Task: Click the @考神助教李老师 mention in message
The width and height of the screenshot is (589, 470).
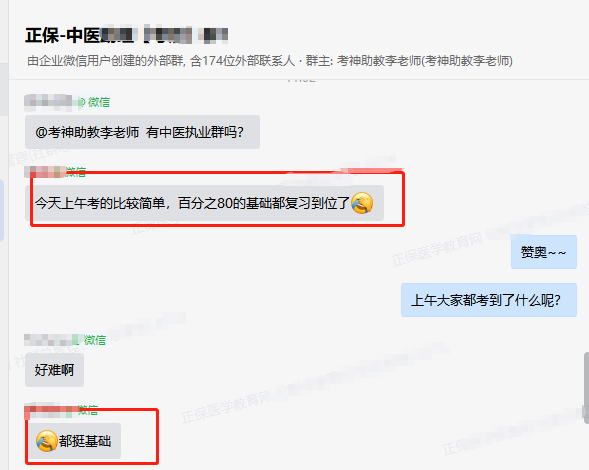Action: tap(87, 132)
